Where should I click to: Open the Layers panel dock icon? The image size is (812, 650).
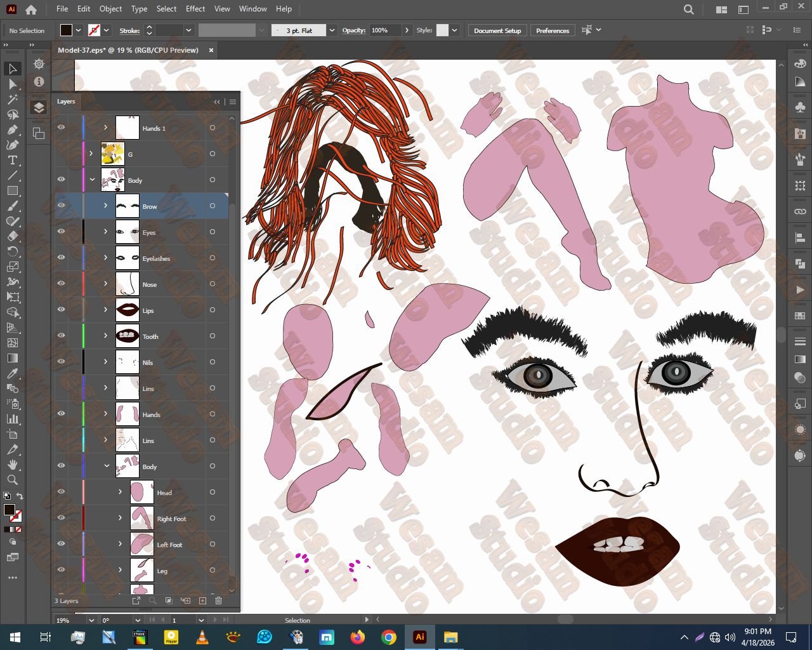[x=39, y=108]
